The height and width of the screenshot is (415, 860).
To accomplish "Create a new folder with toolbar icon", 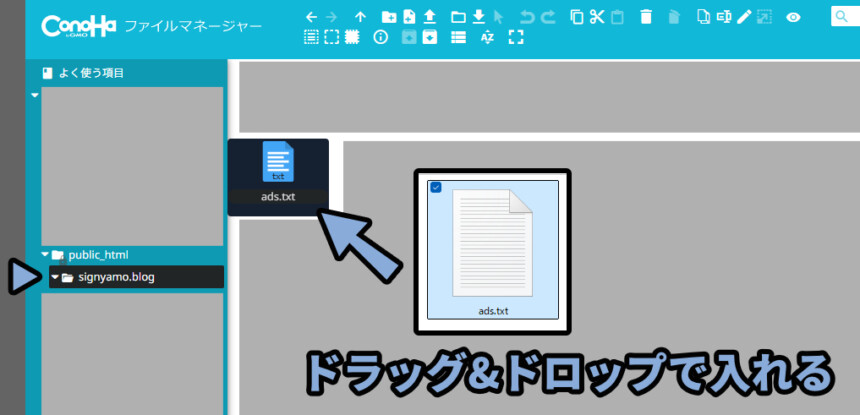I will point(389,17).
